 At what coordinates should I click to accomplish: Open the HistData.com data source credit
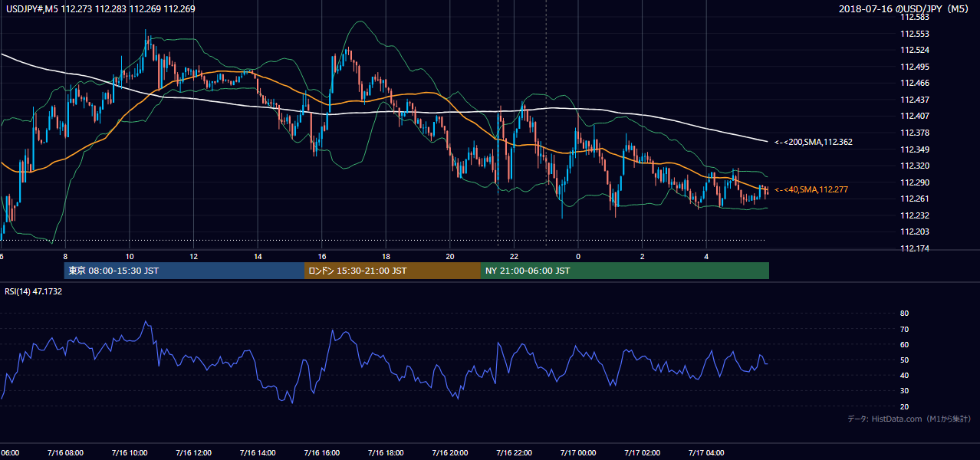909,419
